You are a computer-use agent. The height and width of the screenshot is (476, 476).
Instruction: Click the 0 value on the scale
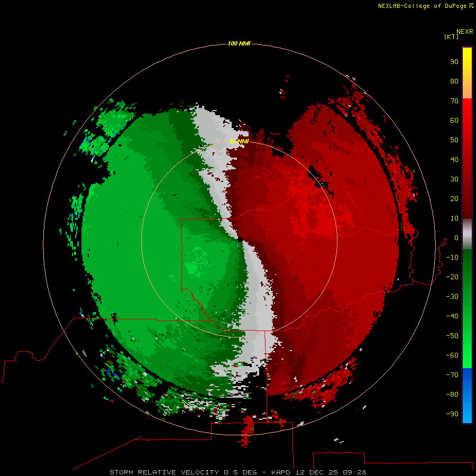pyautogui.click(x=456, y=238)
